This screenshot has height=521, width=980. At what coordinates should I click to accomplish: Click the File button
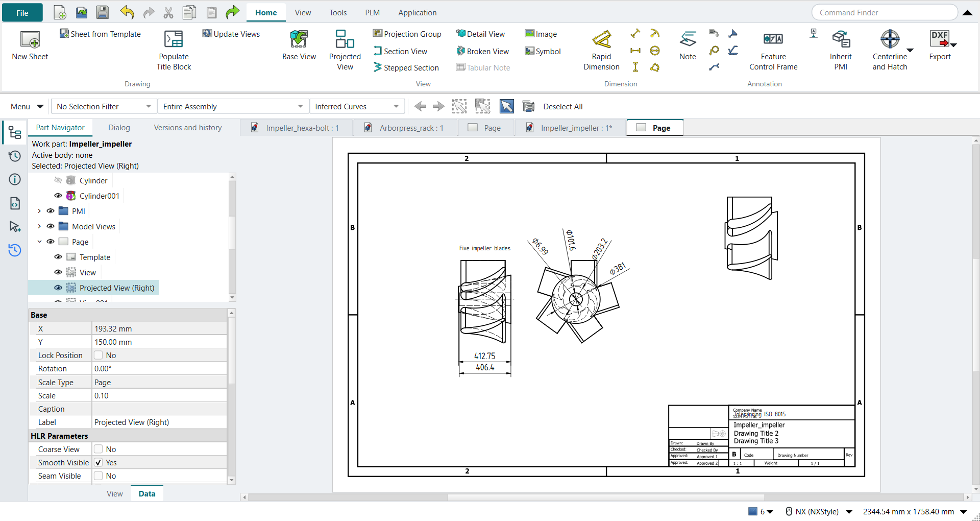point(22,13)
